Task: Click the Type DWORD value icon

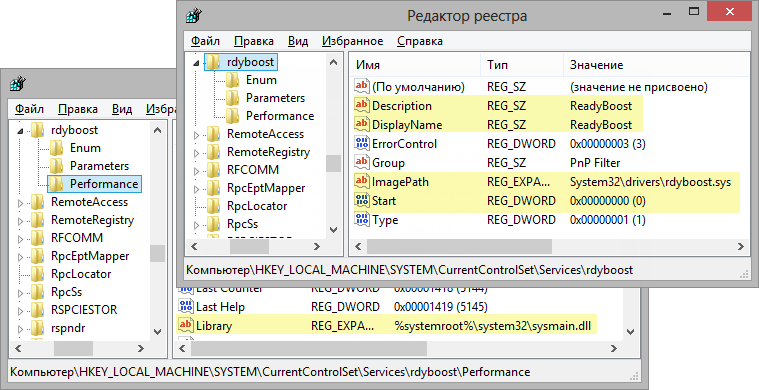Action: click(x=362, y=219)
